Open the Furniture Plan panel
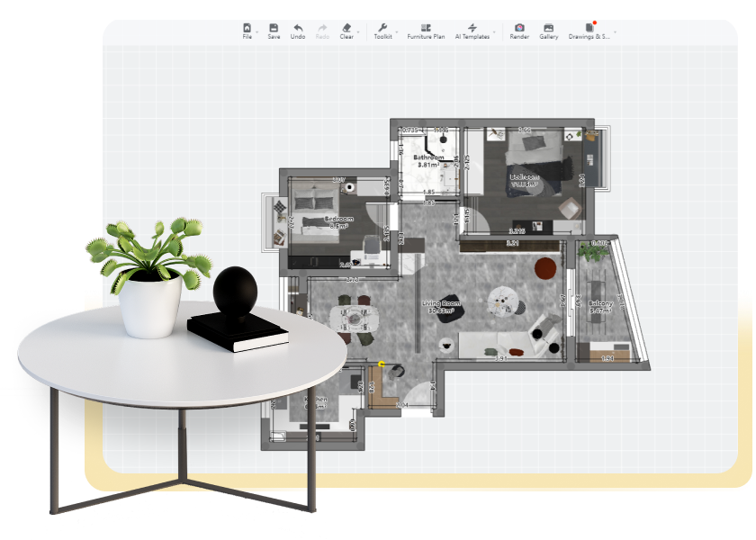756x540 pixels. 427,30
